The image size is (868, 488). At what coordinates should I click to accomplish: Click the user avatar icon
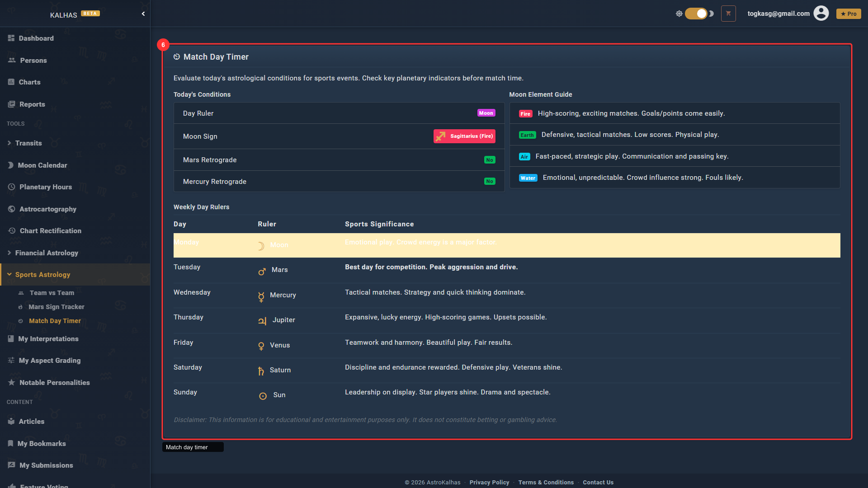coord(821,14)
